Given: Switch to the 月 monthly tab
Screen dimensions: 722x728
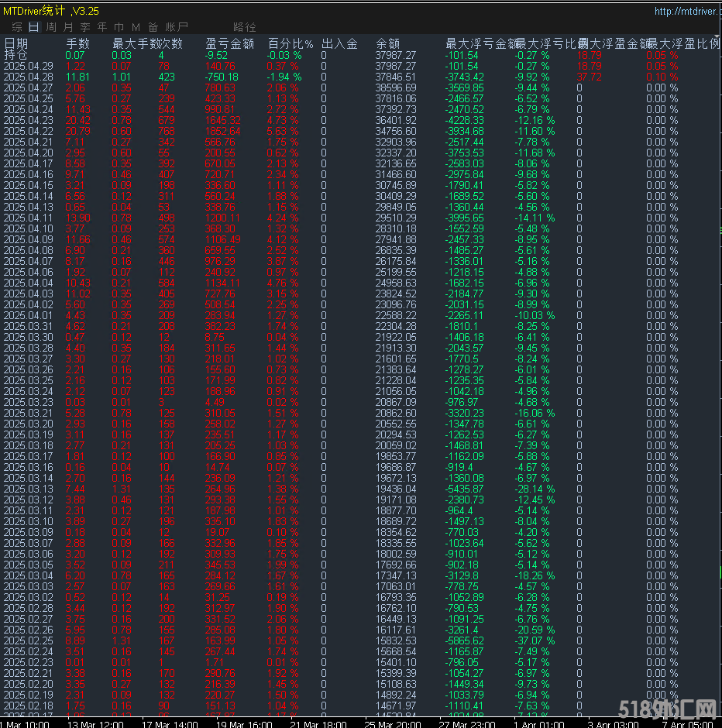Looking at the screenshot, I should [x=68, y=27].
